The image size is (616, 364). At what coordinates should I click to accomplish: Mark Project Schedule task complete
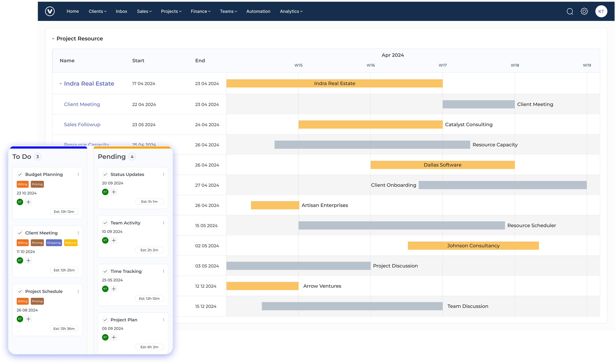pos(20,291)
